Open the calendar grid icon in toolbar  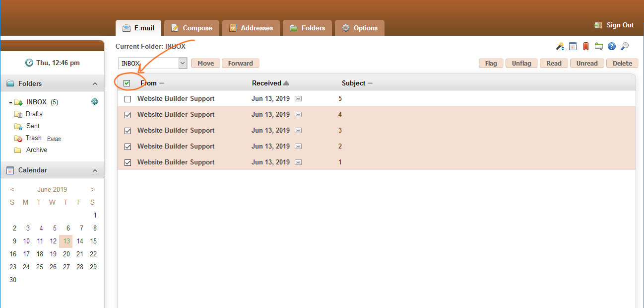573,46
